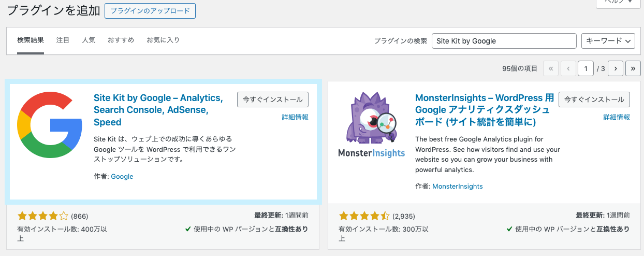Click the MonsterInsights monster mascot icon
This screenshot has height=256, width=644.
pyautogui.click(x=371, y=124)
